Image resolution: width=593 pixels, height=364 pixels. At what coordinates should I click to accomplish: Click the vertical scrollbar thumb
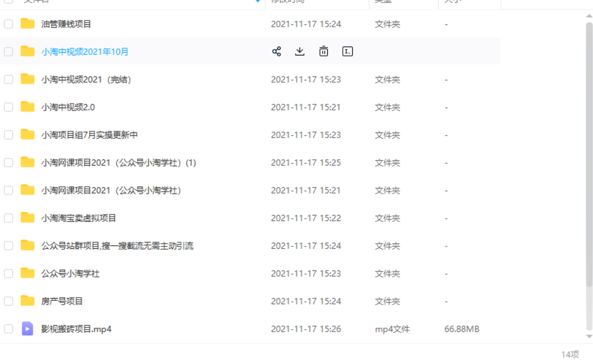(x=589, y=155)
